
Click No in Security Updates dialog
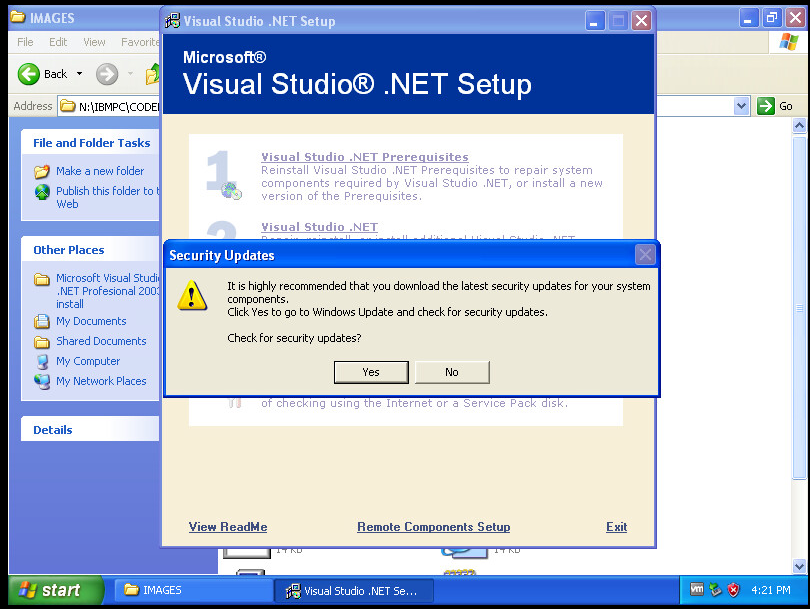click(452, 372)
